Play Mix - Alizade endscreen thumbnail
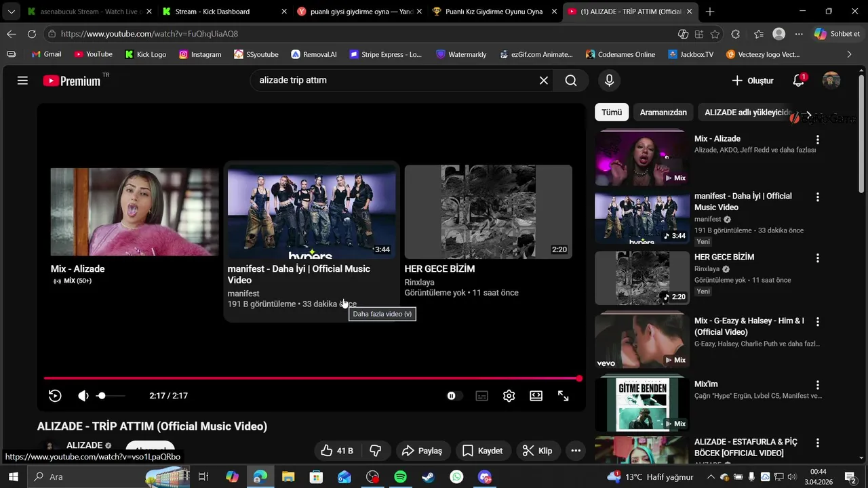 pos(134,212)
